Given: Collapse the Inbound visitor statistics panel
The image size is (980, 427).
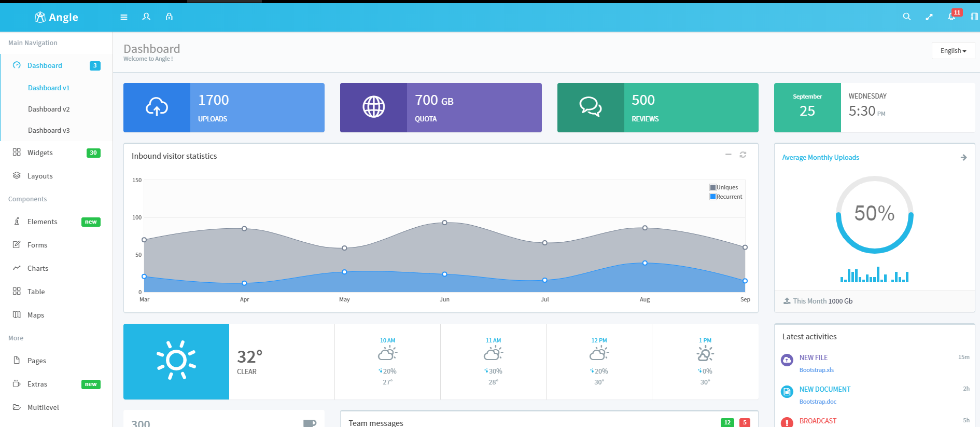Looking at the screenshot, I should pyautogui.click(x=728, y=155).
